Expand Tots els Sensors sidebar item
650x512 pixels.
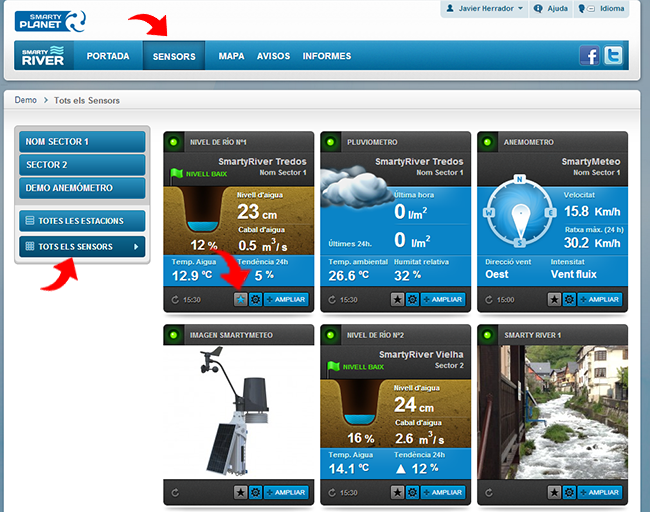(82, 246)
